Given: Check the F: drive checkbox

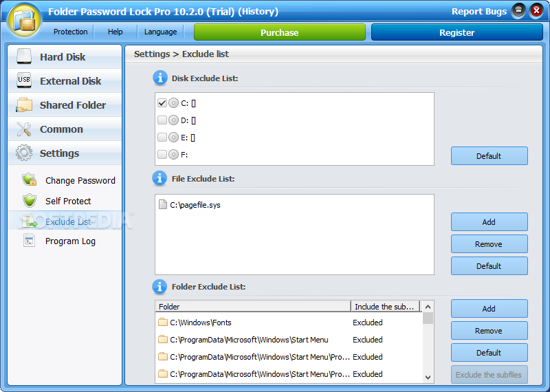Looking at the screenshot, I should click(162, 155).
